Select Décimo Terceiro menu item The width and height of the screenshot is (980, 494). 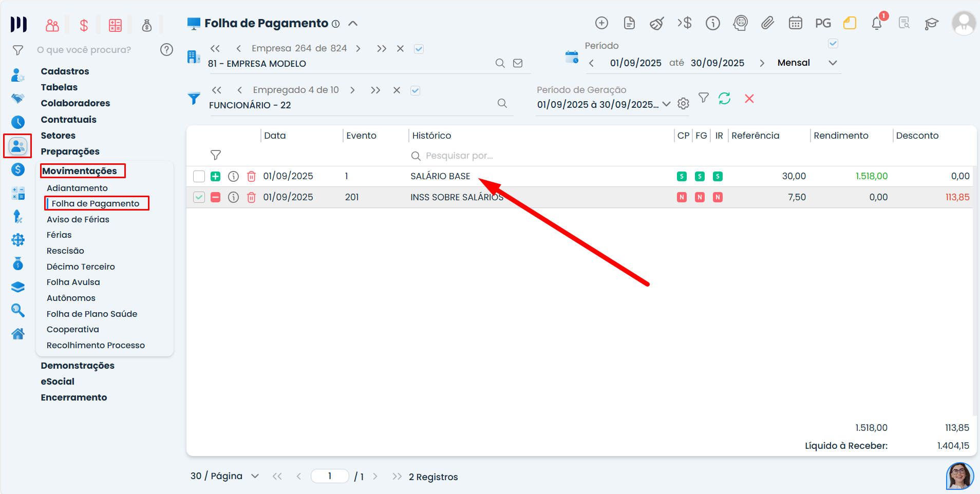(81, 267)
